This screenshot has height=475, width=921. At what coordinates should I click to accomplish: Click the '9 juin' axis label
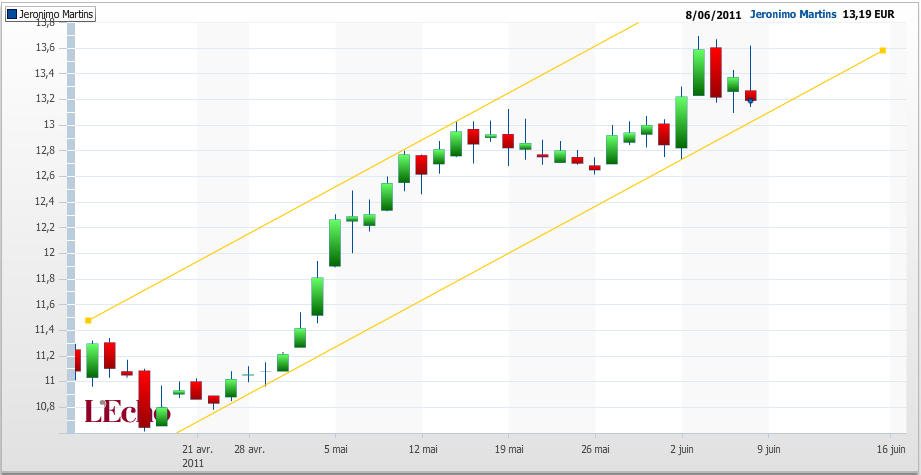[x=768, y=450]
